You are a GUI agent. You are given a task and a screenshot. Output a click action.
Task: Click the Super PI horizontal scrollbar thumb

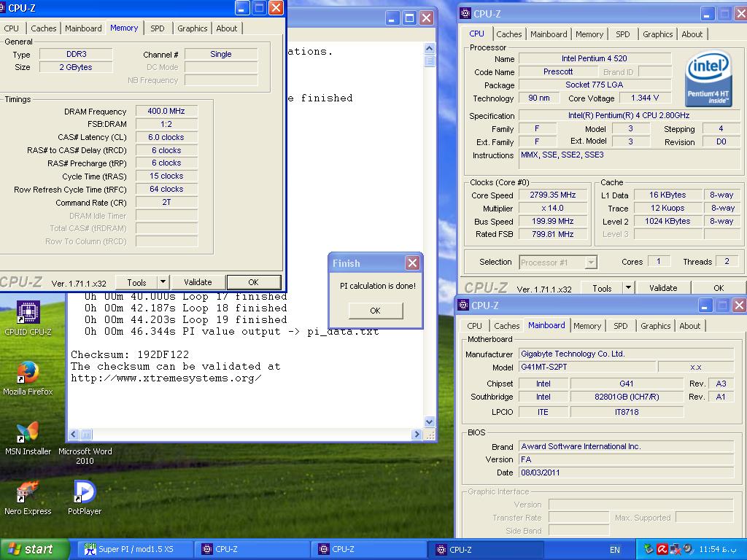tap(86, 435)
